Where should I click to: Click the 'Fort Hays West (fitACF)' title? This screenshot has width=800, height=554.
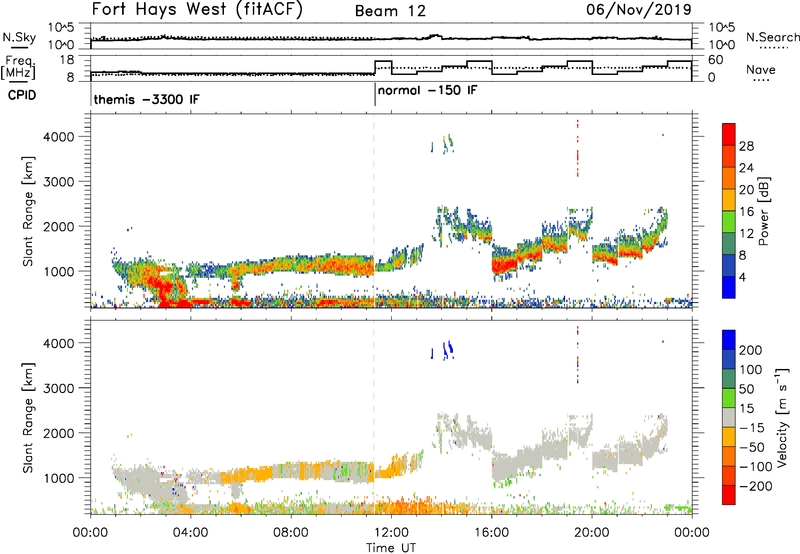(x=197, y=10)
